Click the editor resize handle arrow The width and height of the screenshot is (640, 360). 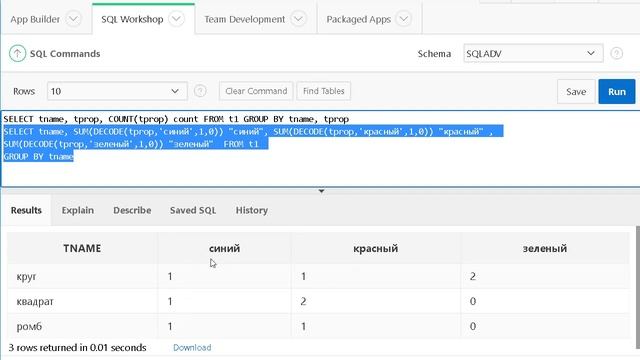coord(321,191)
